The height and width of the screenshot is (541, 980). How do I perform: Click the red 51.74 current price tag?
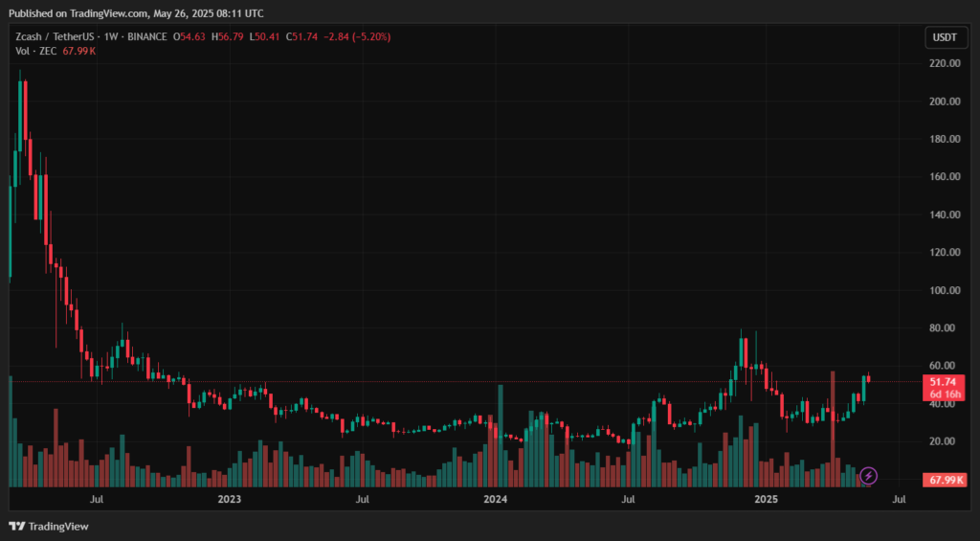tap(943, 381)
